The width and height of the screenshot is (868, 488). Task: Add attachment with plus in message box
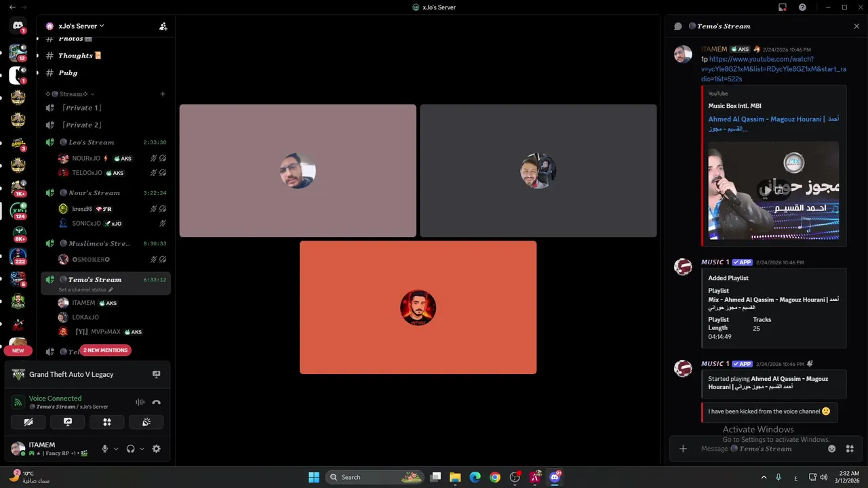pyautogui.click(x=683, y=449)
